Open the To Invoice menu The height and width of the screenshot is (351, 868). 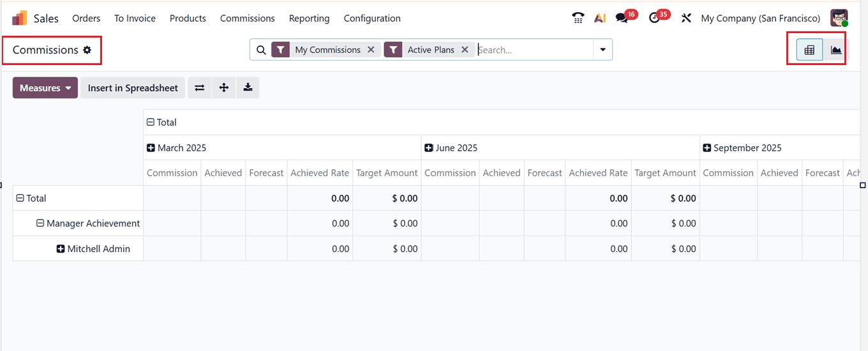pos(135,19)
